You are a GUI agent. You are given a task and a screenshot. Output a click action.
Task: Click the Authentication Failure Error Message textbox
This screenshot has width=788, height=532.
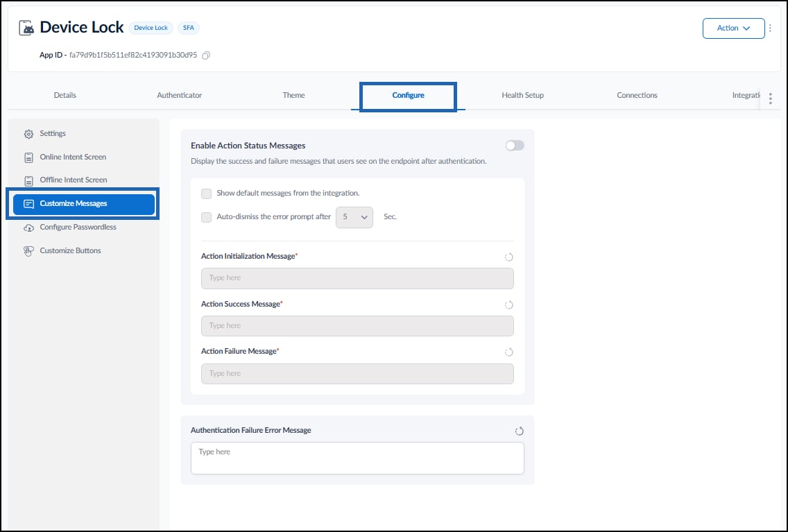coord(357,458)
